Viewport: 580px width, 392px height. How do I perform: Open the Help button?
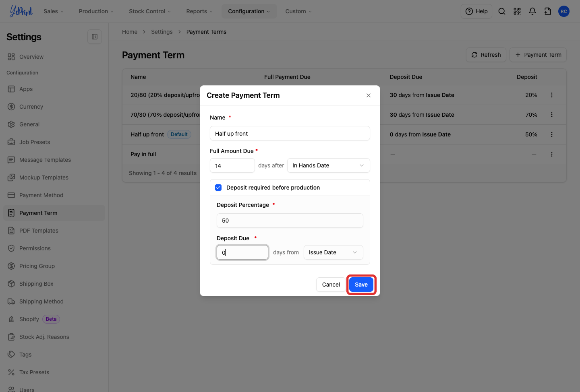click(476, 11)
